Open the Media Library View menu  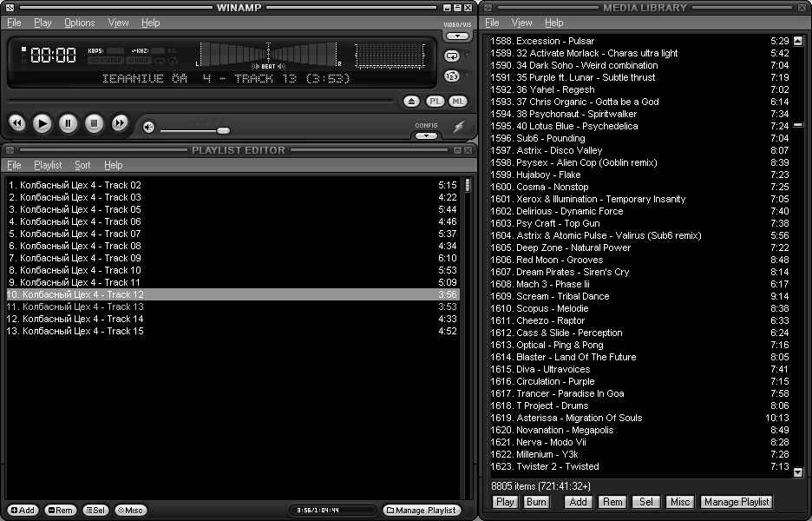(521, 23)
